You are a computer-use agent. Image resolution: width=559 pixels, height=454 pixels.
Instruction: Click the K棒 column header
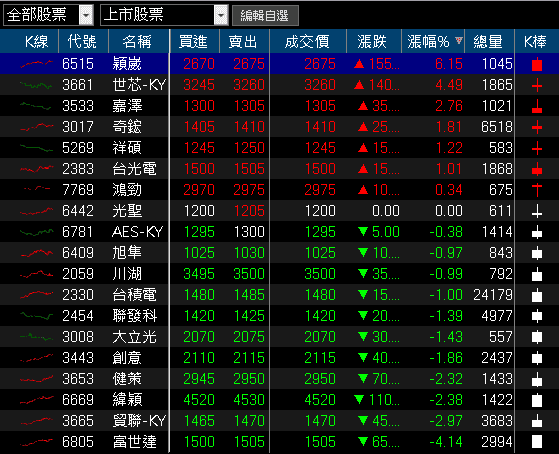[x=535, y=42]
